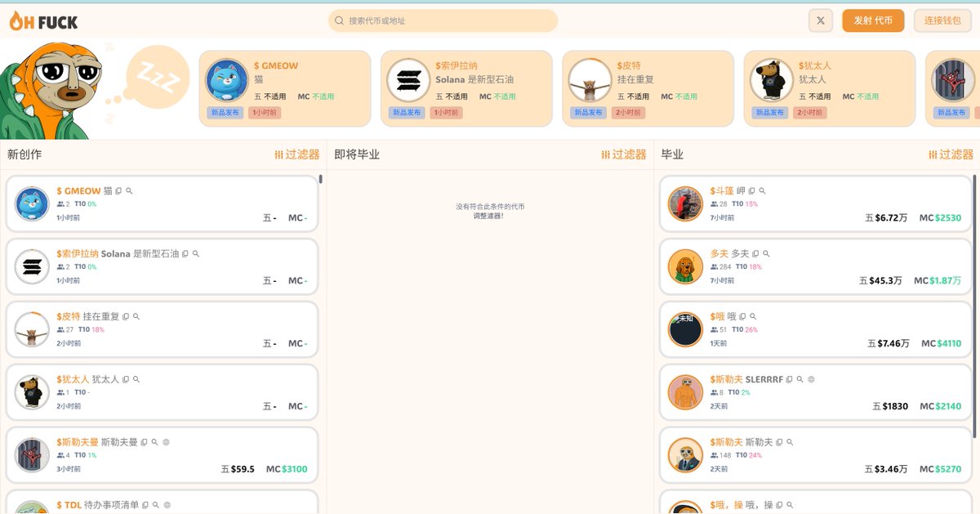Viewport: 980px width, 514px height.
Task: Open the X (Twitter) link button
Action: point(820,20)
